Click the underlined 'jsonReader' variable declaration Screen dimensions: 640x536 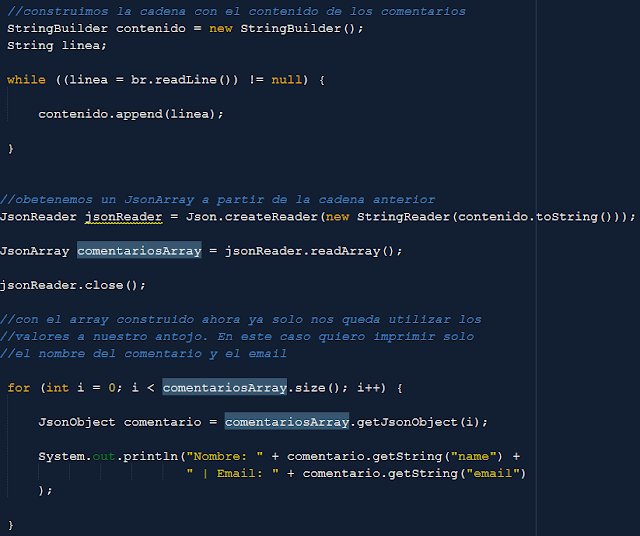coord(123,217)
